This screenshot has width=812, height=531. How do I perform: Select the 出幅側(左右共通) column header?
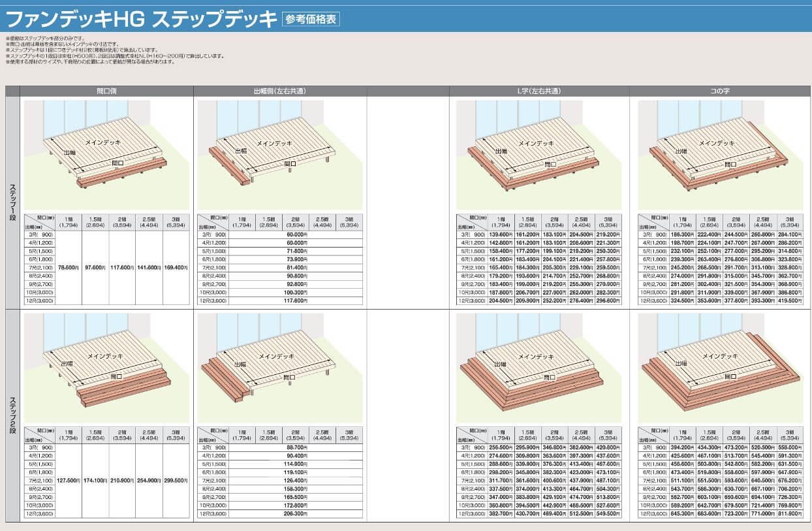click(x=280, y=91)
